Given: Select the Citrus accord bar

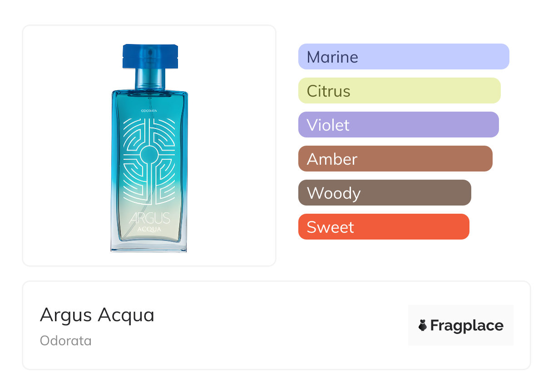Looking at the screenshot, I should coord(399,91).
